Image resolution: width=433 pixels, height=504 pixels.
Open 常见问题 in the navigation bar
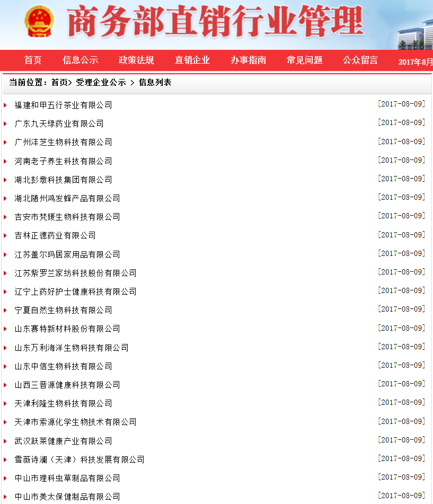tap(304, 60)
